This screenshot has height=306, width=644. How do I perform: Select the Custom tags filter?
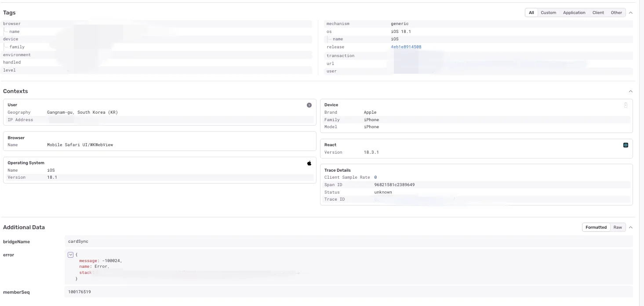coord(548,13)
